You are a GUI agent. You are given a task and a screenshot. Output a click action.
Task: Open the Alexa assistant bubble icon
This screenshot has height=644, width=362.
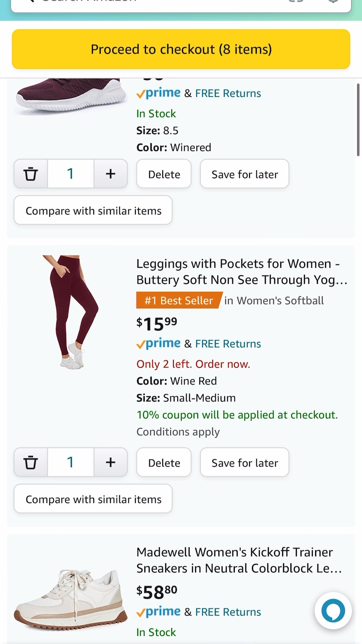[333, 610]
